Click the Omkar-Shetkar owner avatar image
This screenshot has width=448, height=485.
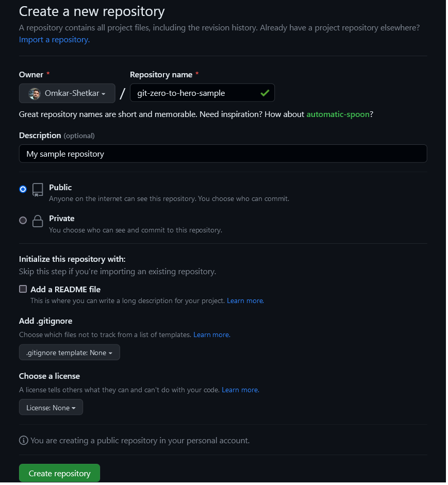(35, 93)
